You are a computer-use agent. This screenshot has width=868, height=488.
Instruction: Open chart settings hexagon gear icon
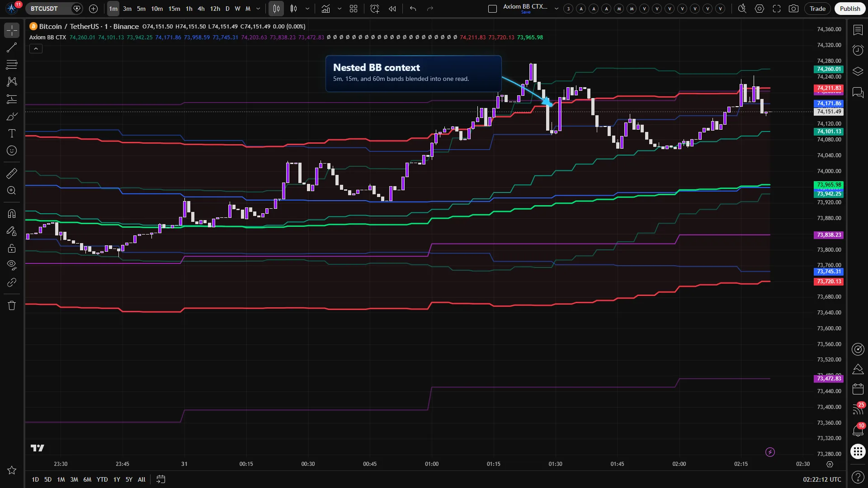click(x=759, y=9)
